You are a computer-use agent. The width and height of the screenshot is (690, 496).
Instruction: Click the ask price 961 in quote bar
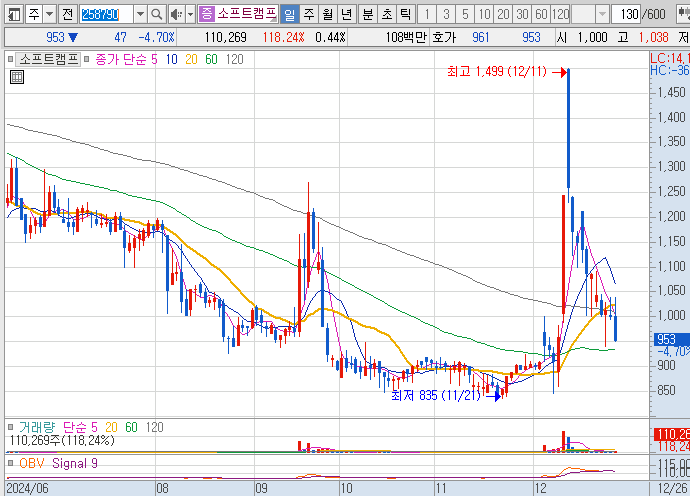[481, 37]
